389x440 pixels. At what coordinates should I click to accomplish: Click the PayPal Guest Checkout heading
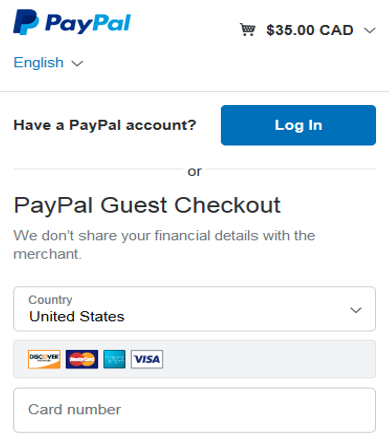tap(147, 205)
